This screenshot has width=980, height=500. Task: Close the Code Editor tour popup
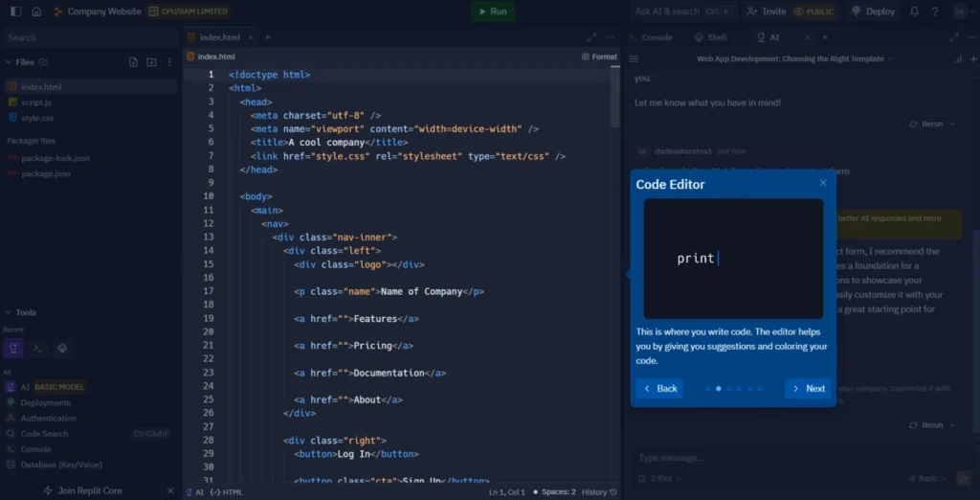823,183
